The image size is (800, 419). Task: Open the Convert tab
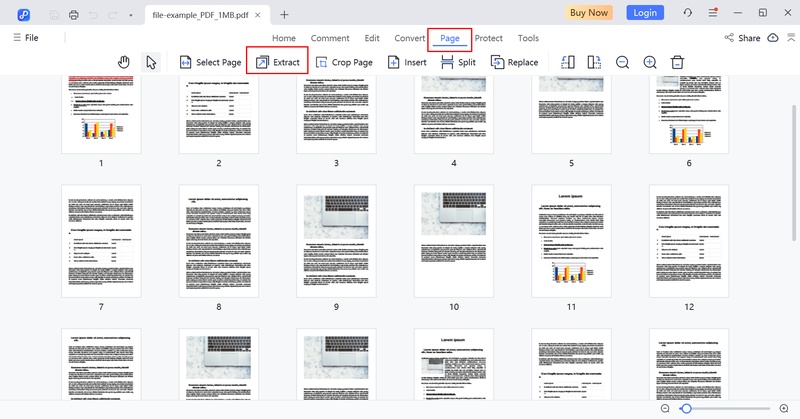coord(410,38)
